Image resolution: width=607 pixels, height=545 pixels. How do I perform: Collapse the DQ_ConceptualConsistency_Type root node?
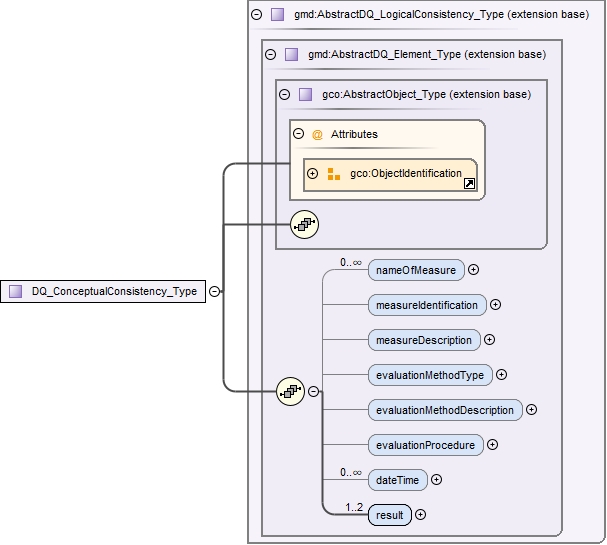(214, 291)
